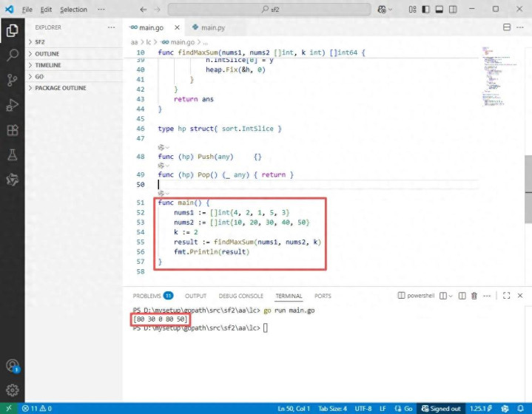Change the Tab Size 4 indentation setting
The height and width of the screenshot is (414, 532).
tap(332, 409)
